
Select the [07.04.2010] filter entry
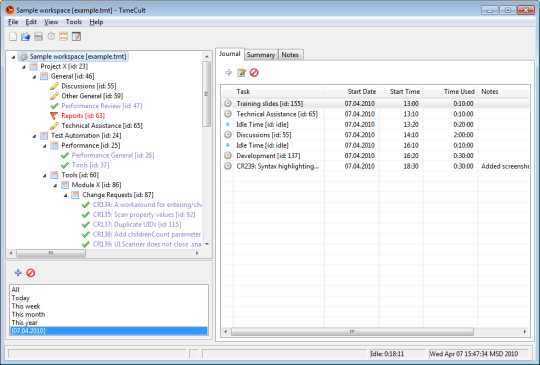click(x=108, y=331)
